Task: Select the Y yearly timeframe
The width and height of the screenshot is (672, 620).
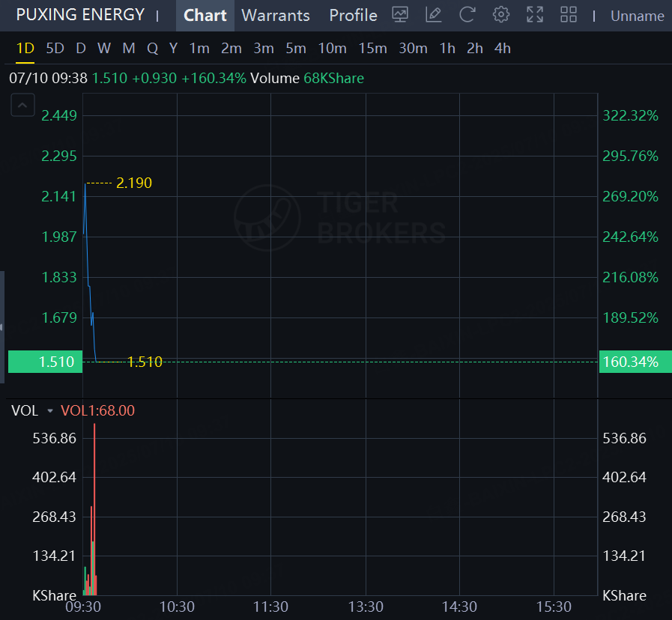Action: tap(173, 49)
